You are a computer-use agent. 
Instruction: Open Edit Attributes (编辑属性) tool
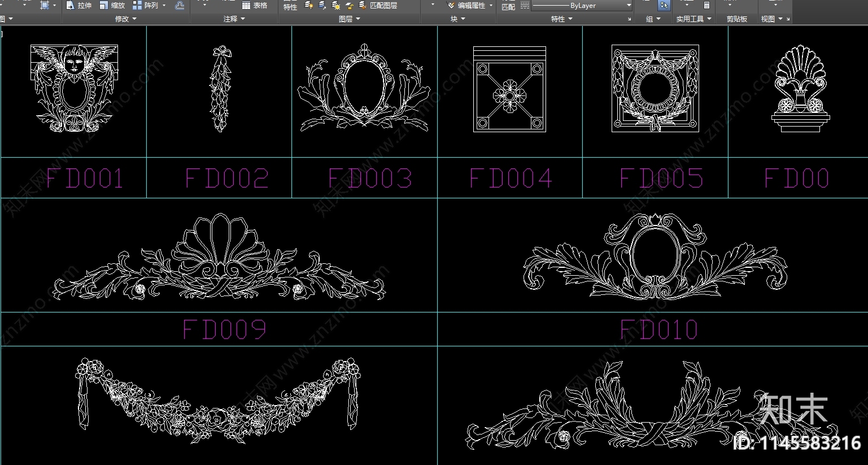point(466,6)
